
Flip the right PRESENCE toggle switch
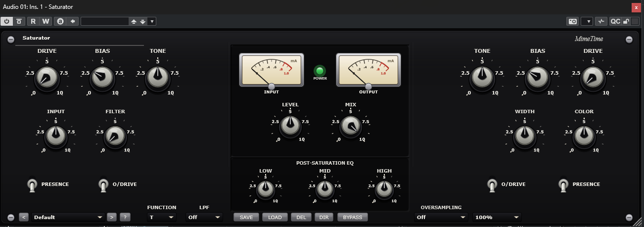click(x=563, y=185)
